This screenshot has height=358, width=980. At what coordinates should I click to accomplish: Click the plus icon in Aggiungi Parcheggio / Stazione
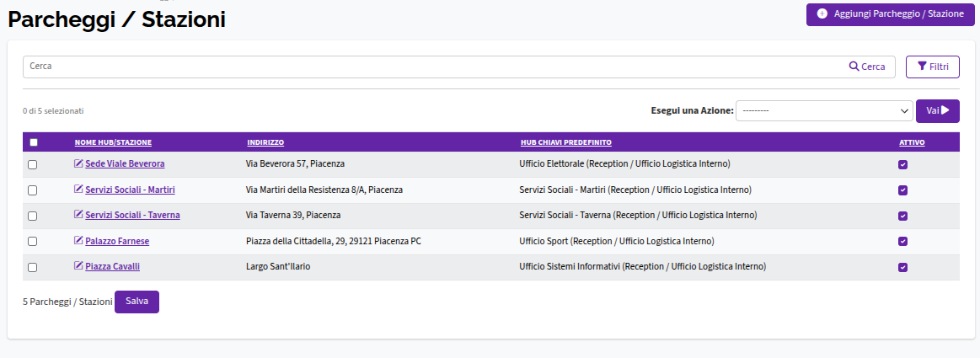(x=822, y=13)
